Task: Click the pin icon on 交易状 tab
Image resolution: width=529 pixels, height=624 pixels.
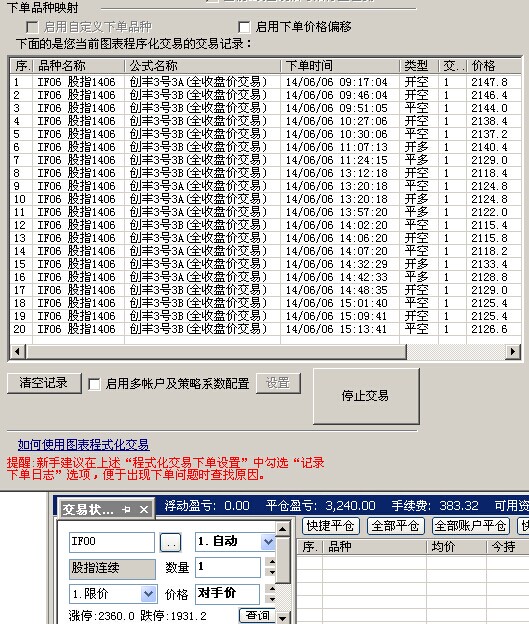Action: pos(127,509)
